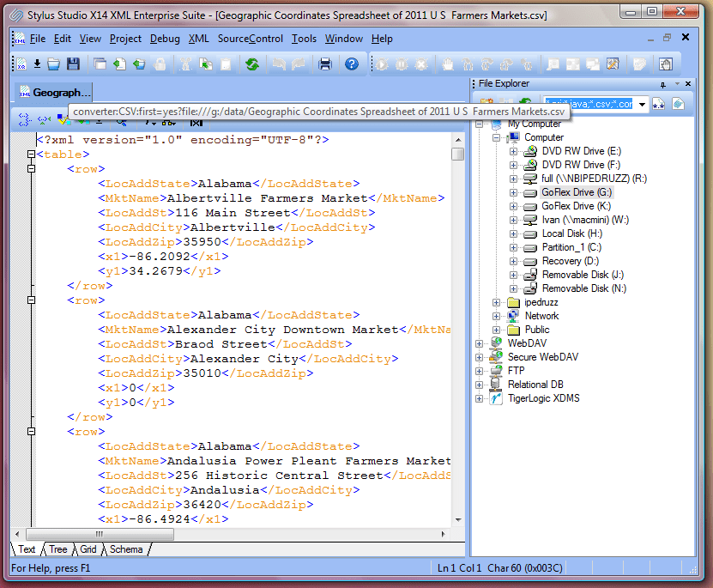
Task: Click the rightmost File Explorer toolbar document icon
Action: (x=678, y=104)
